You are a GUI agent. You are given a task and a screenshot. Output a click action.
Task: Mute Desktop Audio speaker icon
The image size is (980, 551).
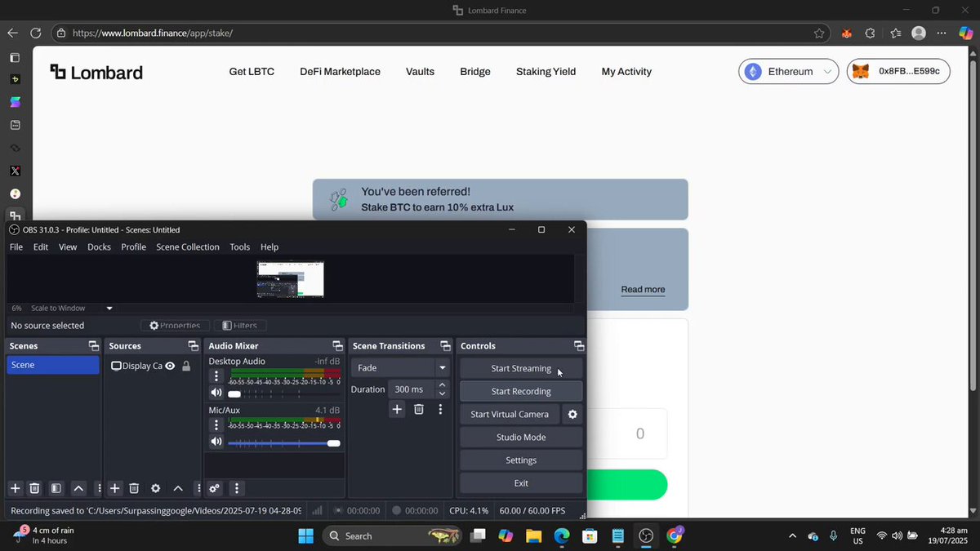(216, 393)
